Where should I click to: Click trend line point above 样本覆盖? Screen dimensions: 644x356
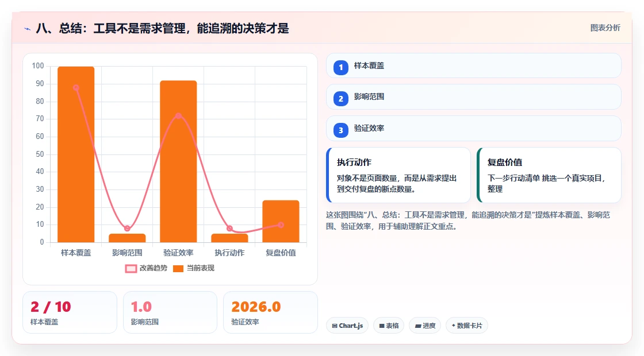[76, 88]
